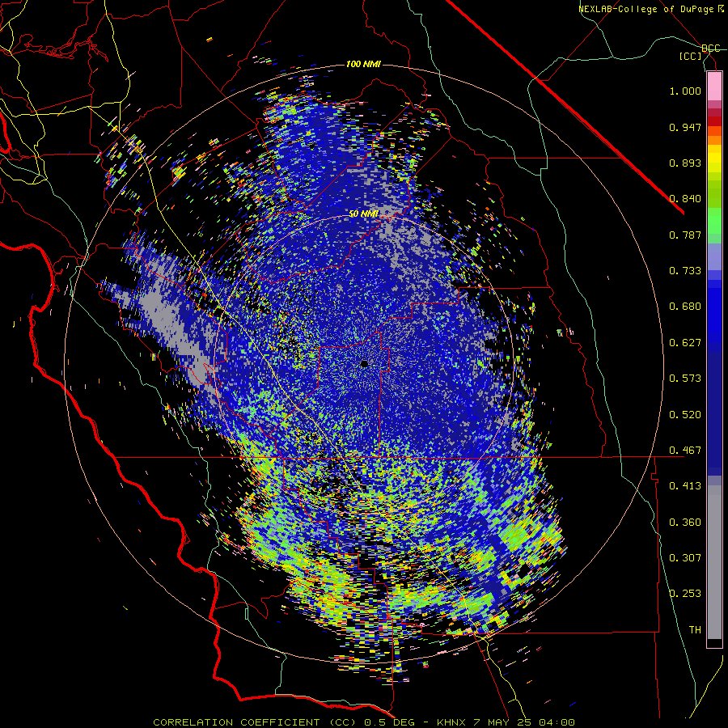The height and width of the screenshot is (728, 728).
Task: Click the 1.000 value on the scale
Action: click(685, 91)
